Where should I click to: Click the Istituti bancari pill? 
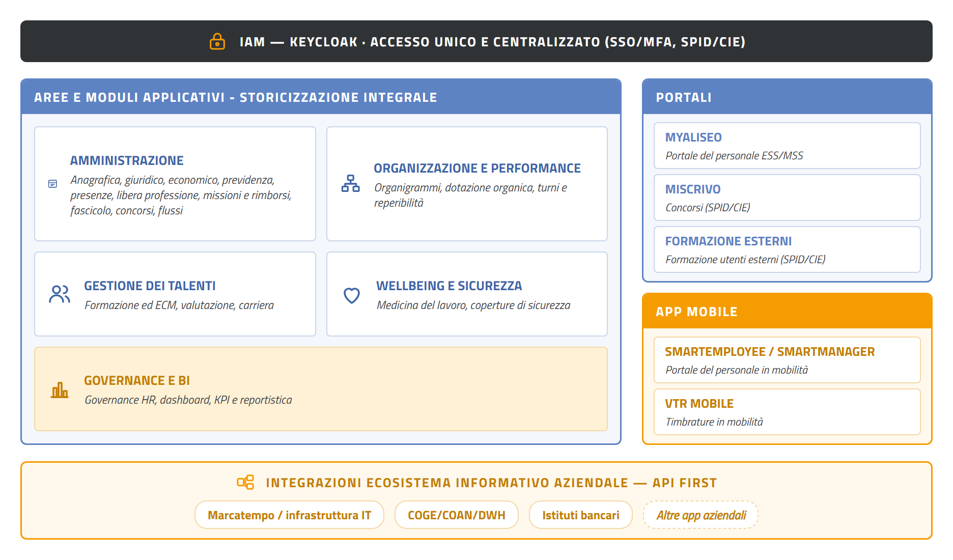[581, 515]
